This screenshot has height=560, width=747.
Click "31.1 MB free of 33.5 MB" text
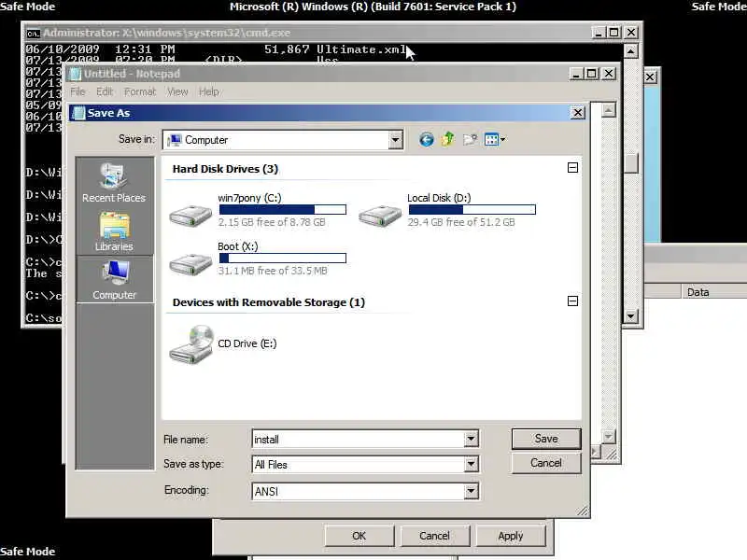273,271
